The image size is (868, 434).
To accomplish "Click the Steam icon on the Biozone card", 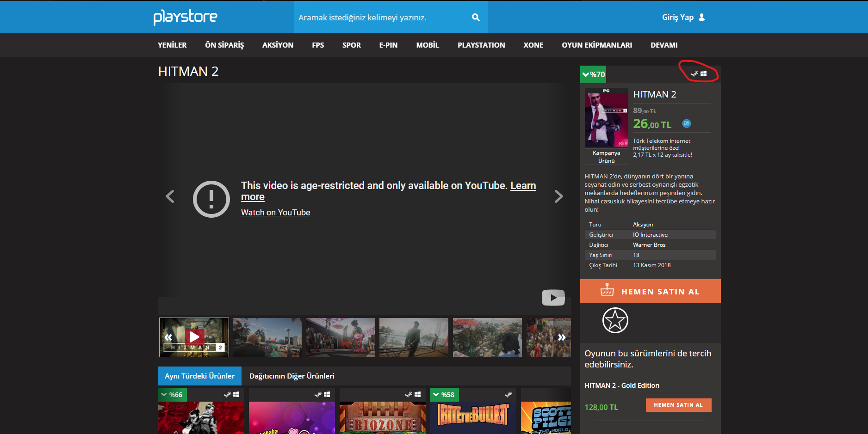I will 409,395.
